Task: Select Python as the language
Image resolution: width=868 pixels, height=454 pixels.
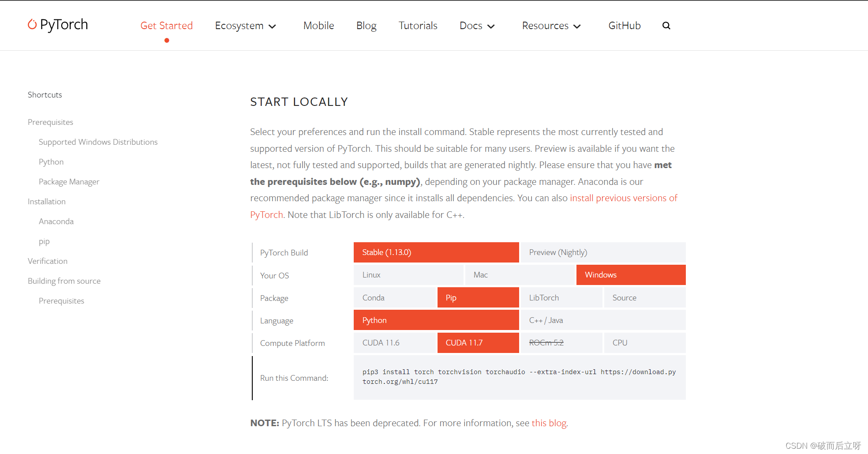Action: click(x=436, y=320)
